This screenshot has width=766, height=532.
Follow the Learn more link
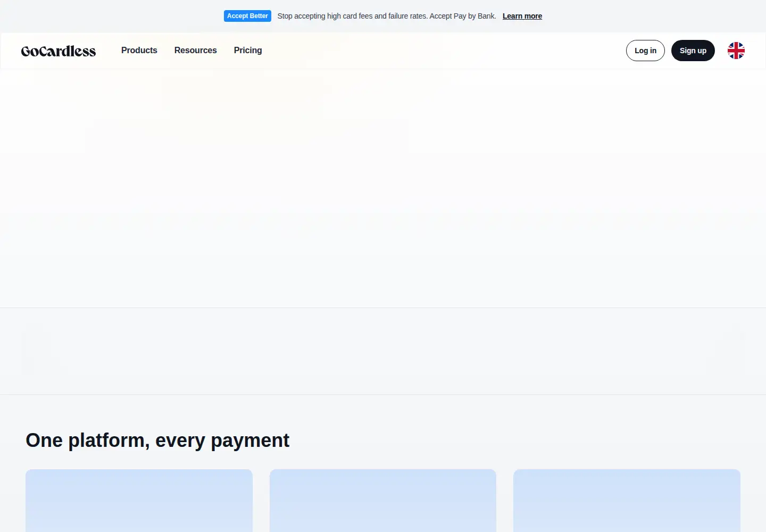point(522,16)
